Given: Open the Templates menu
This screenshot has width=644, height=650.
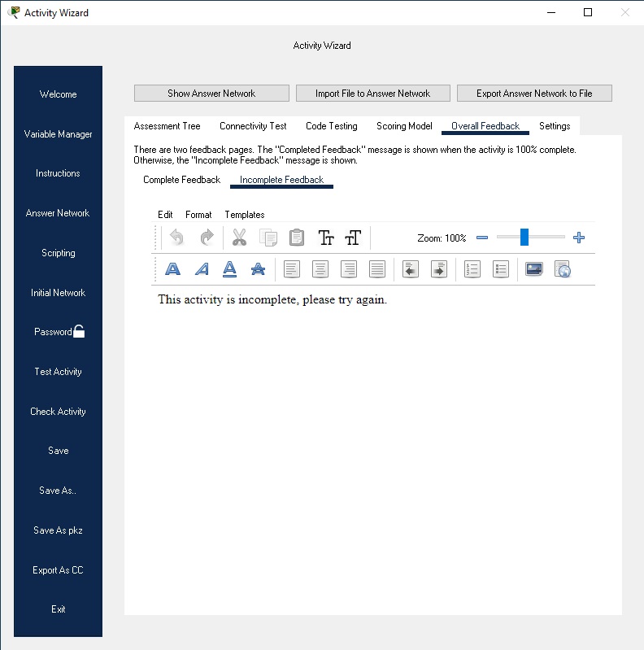Looking at the screenshot, I should tap(245, 215).
